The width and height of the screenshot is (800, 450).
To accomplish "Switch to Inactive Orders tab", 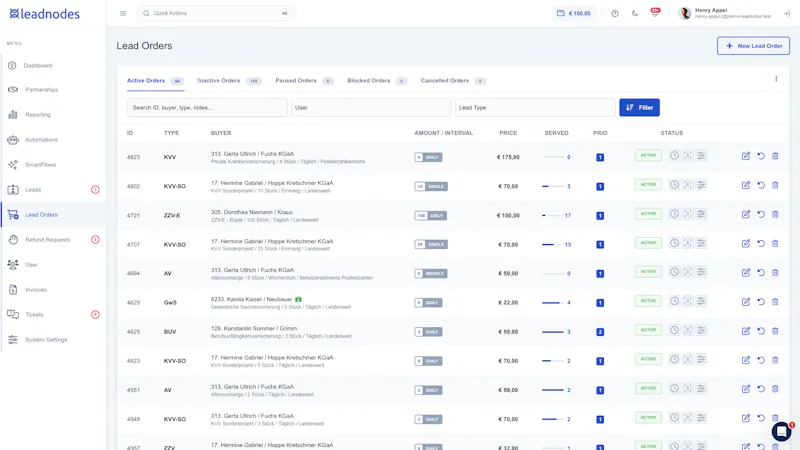I will click(x=229, y=81).
